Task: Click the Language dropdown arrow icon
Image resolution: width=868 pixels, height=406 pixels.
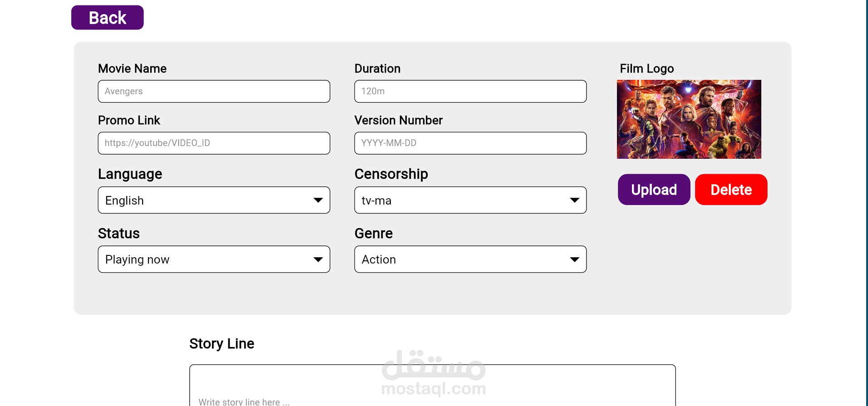Action: pyautogui.click(x=318, y=200)
